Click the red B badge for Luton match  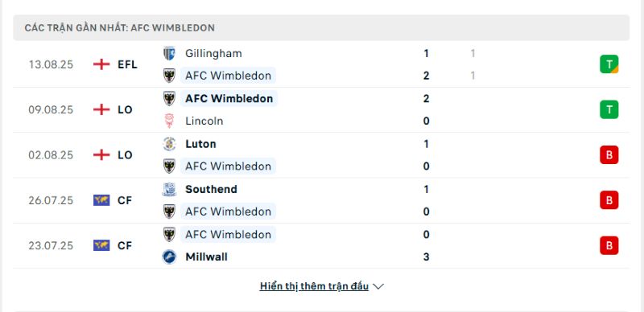(x=609, y=154)
